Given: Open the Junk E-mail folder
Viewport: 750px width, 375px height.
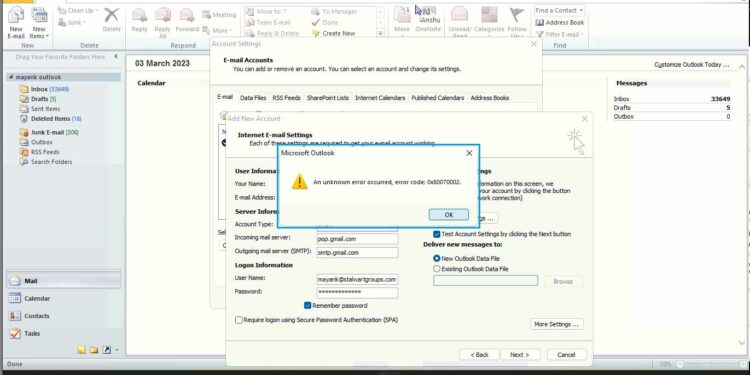Looking at the screenshot, I should point(49,132).
